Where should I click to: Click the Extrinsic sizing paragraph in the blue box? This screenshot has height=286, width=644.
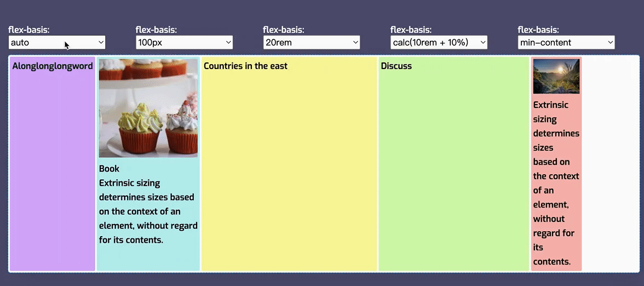[x=148, y=211]
